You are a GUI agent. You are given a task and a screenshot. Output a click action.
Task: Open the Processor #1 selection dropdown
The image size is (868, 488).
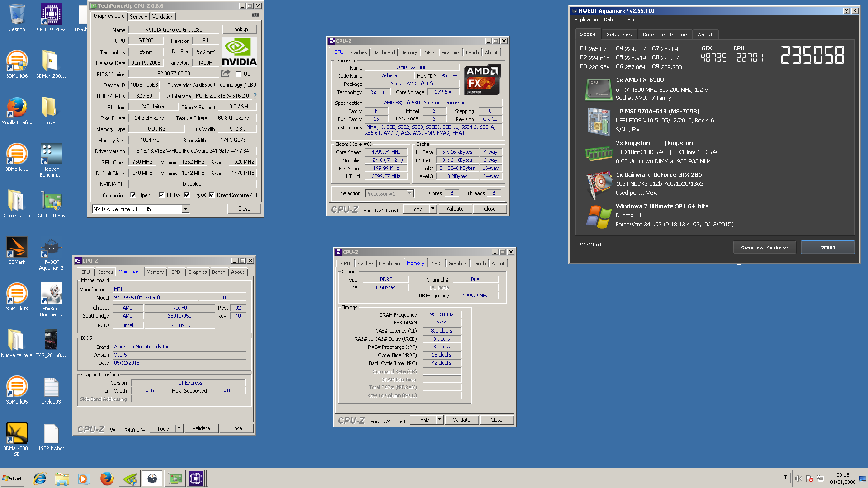(410, 193)
